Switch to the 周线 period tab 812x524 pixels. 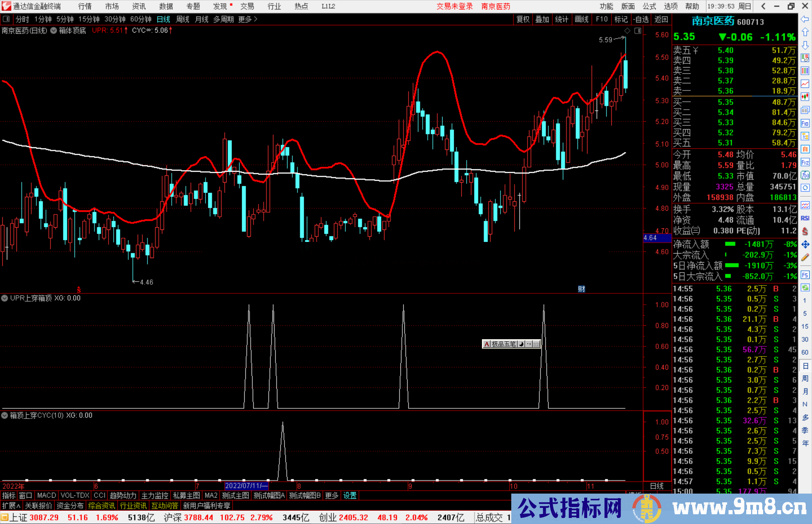click(183, 19)
